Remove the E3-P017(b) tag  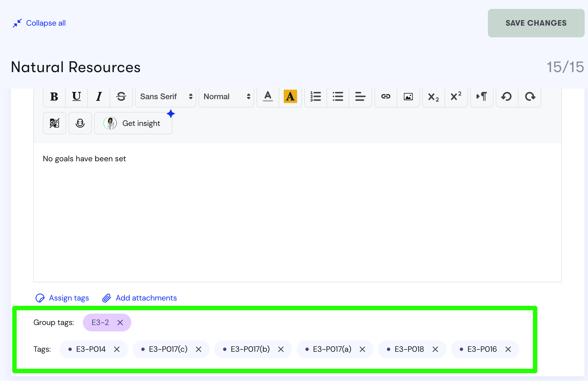281,349
